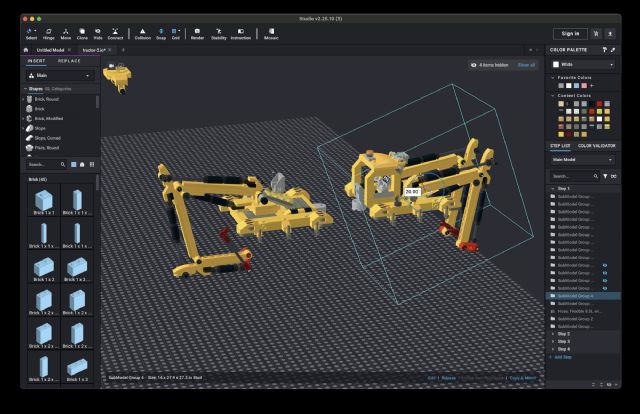Run the Stability check tool

pos(218,32)
